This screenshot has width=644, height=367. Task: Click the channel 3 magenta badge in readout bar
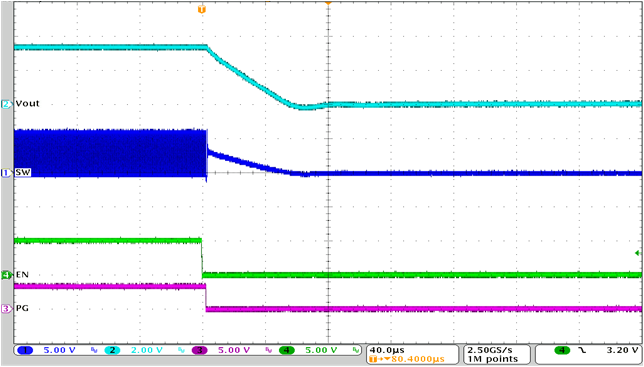pos(199,350)
